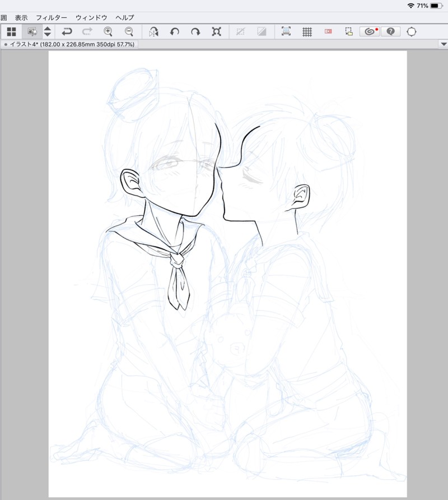Image resolution: width=448 pixels, height=500 pixels.
Task: Open the ウィンドウ (Window) menu
Action: 91,18
